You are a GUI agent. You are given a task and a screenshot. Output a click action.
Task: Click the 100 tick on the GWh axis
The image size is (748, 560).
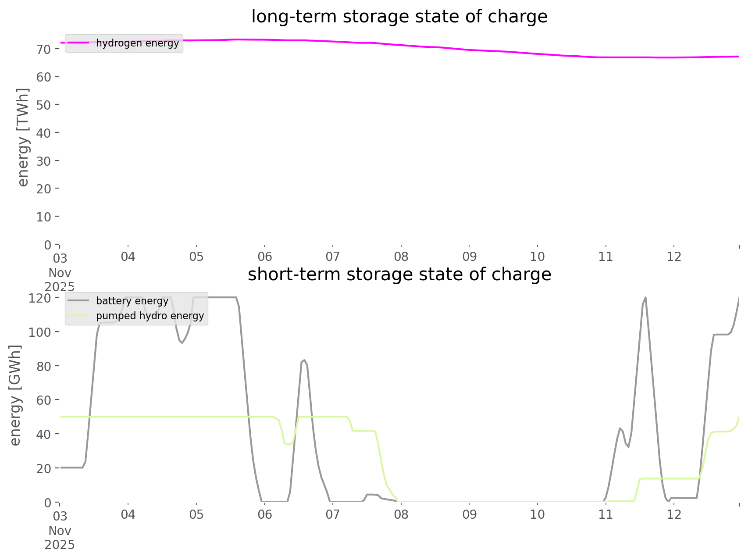[x=40, y=332]
